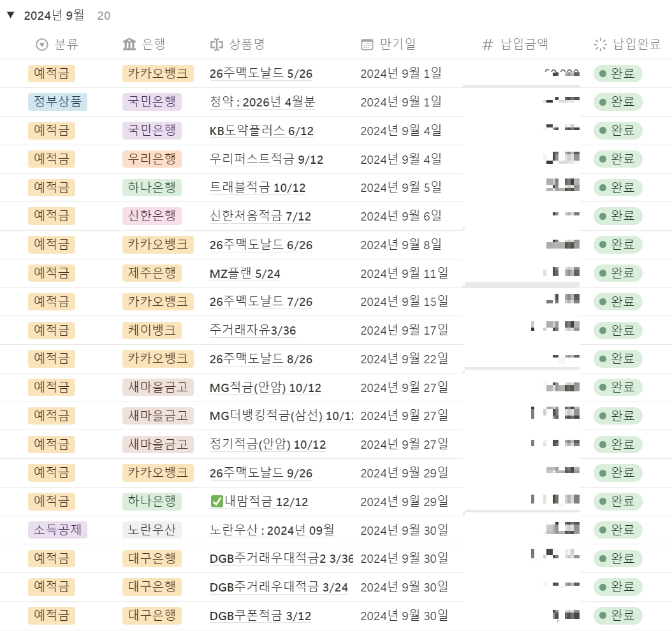The image size is (672, 631).
Task: Open the 납입금액 column header menu
Action: point(516,45)
